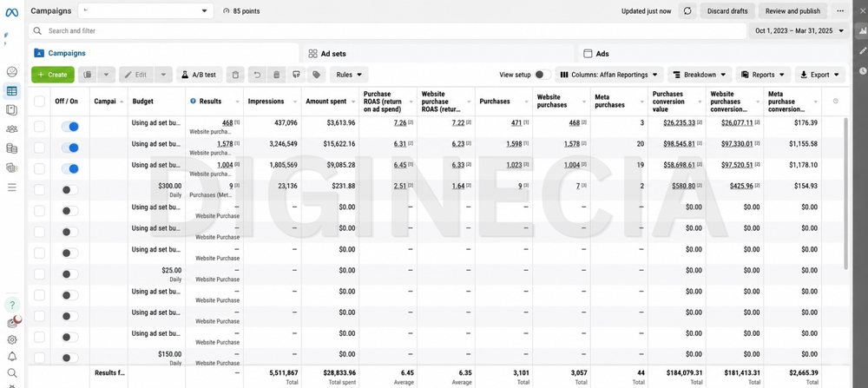Image resolution: width=868 pixels, height=388 pixels.
Task: Open settings gear in left sidebar
Action: tap(11, 339)
